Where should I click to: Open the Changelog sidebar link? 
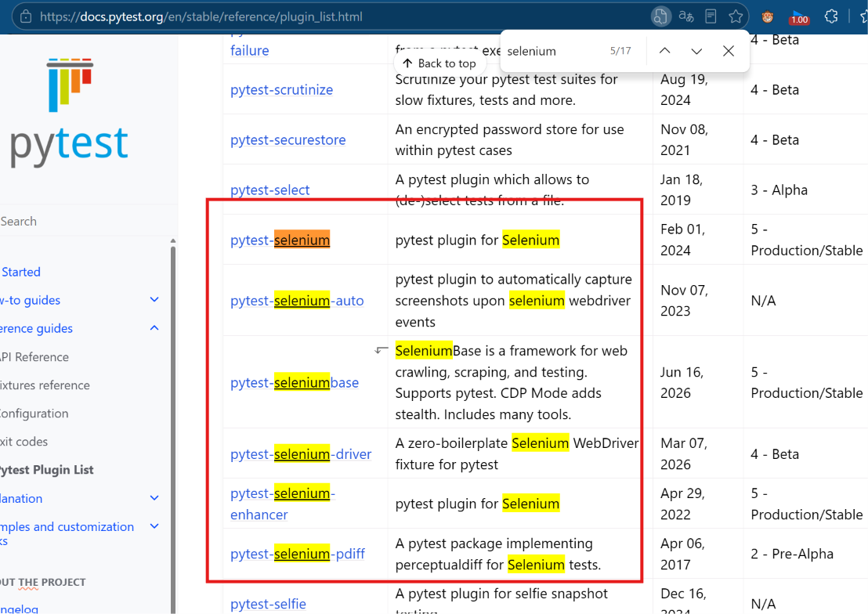coord(19,609)
